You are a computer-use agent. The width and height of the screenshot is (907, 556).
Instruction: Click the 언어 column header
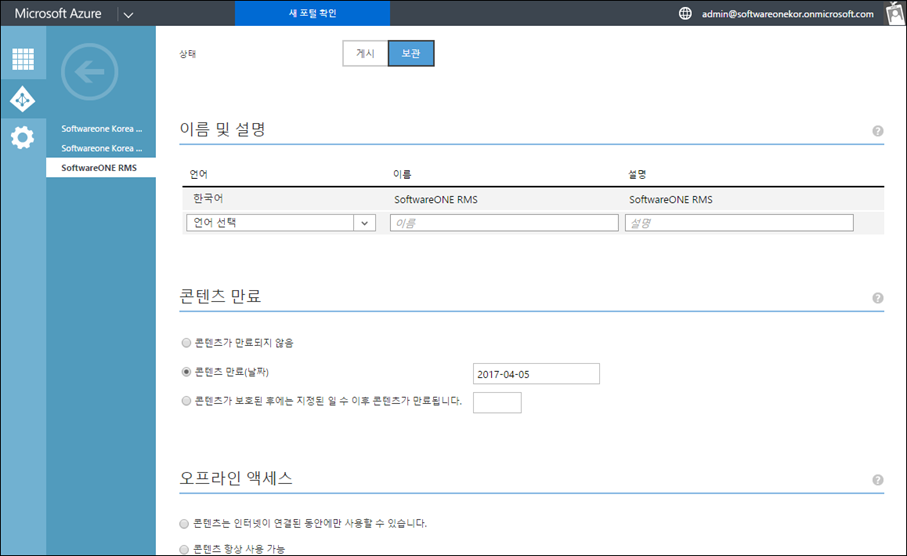(198, 174)
